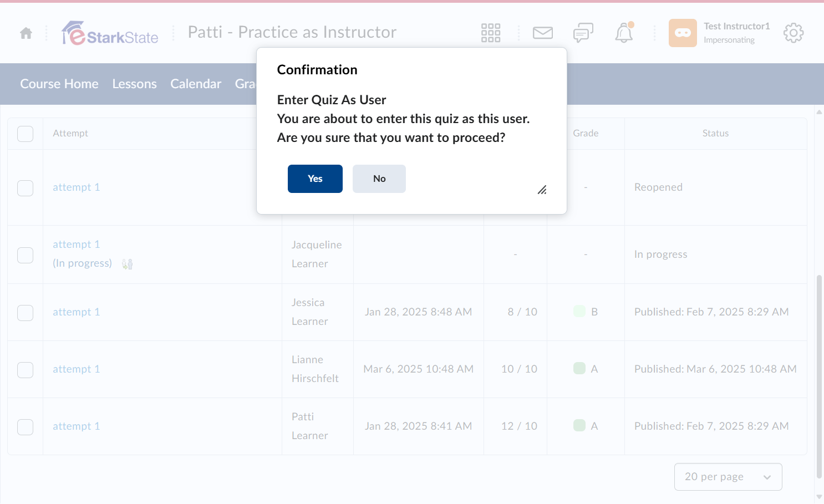Click the B grade color swatch for Jessica
Screen dimensions: 824x504
579,311
